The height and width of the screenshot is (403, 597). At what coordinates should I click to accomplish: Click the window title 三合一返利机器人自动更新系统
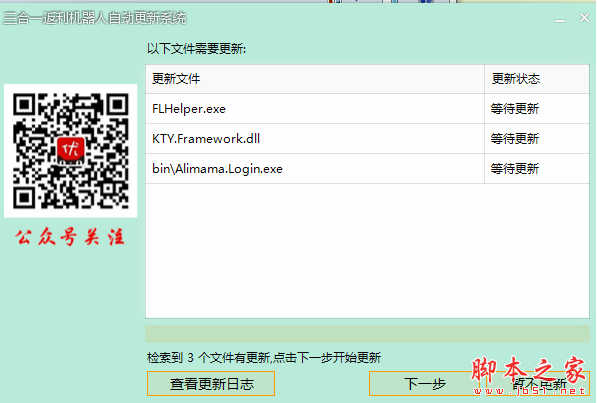click(95, 18)
